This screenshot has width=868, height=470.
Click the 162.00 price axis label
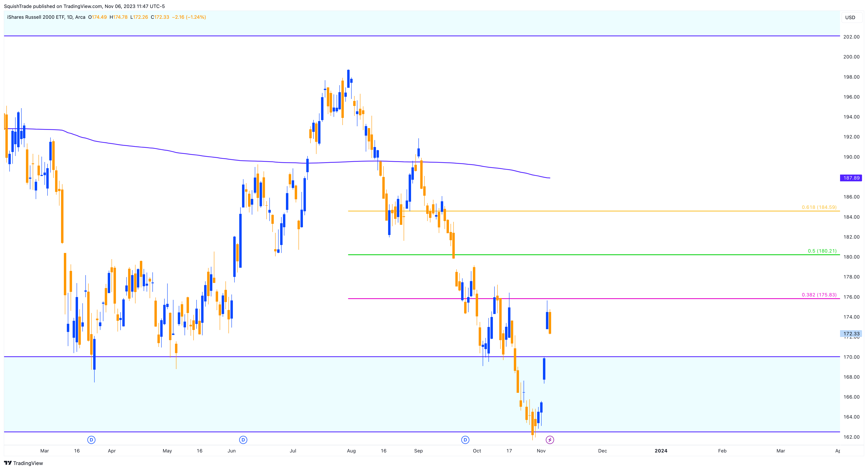tap(851, 437)
